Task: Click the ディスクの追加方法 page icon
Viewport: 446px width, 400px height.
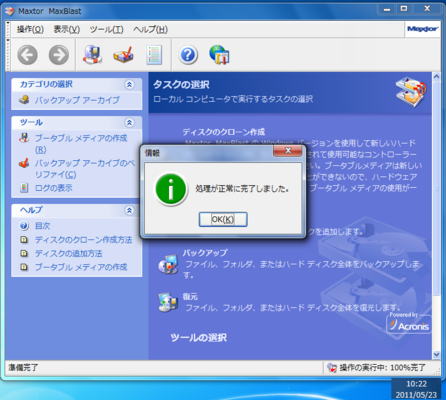Action: pyautogui.click(x=24, y=253)
